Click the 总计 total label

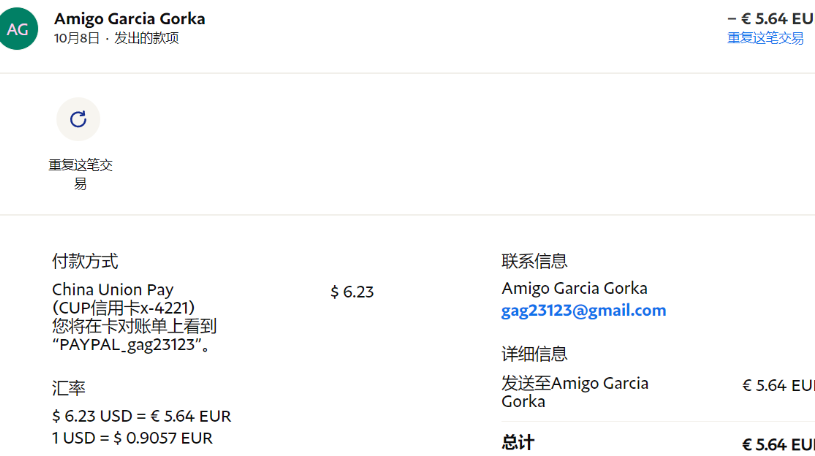pos(518,442)
